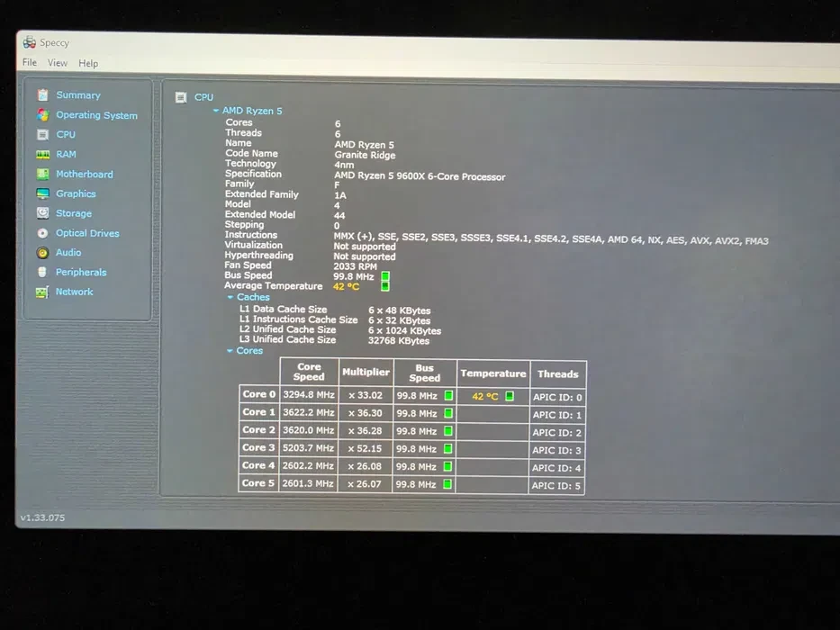Click Core 1 bus speed green indicator
This screenshot has height=630, width=840.
coord(448,413)
